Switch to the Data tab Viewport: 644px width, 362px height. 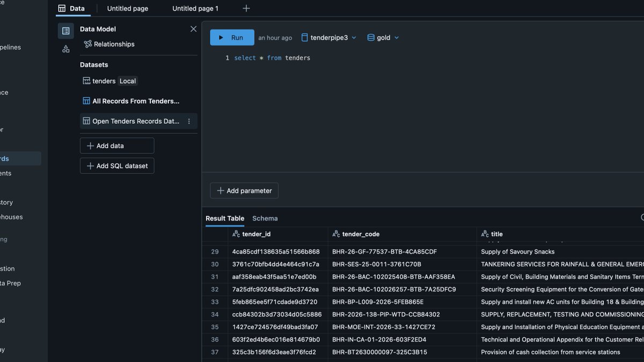point(71,9)
